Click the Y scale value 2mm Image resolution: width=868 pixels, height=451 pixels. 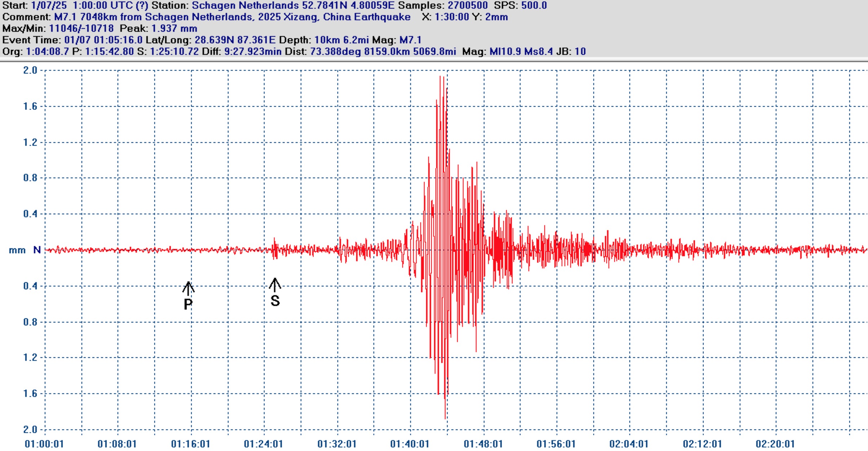[x=496, y=17]
